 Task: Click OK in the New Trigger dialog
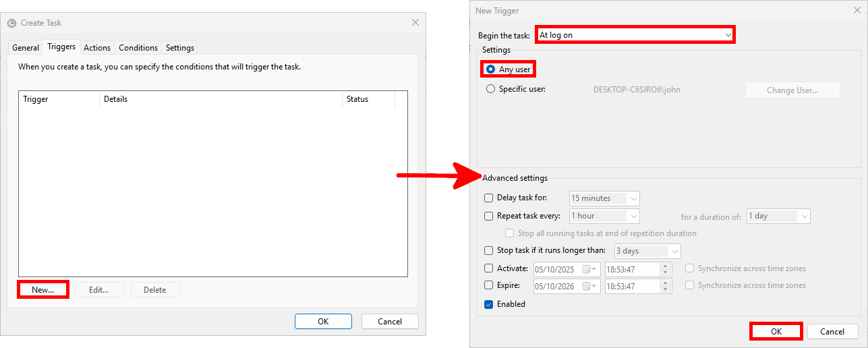[776, 331]
